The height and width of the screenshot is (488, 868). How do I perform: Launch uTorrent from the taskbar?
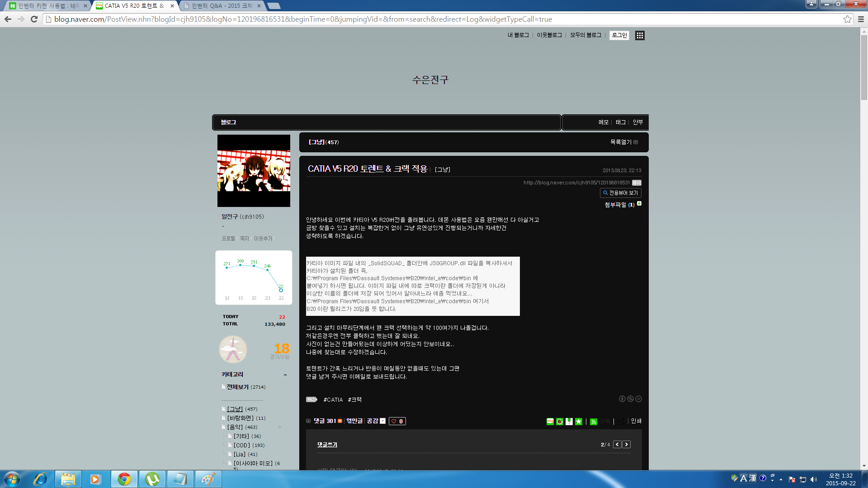point(152,479)
